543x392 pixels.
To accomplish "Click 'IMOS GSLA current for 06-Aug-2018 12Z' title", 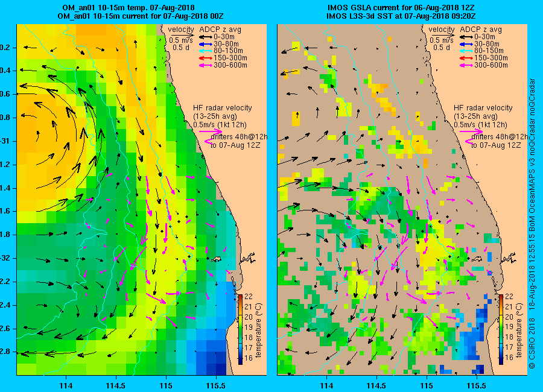I will [x=401, y=8].
